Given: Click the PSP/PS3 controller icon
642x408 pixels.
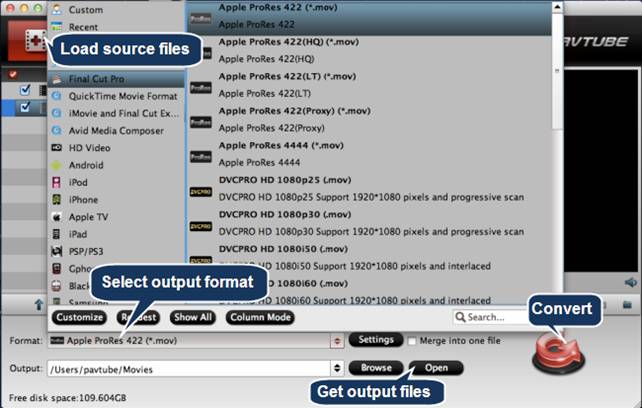Looking at the screenshot, I should coord(57,251).
